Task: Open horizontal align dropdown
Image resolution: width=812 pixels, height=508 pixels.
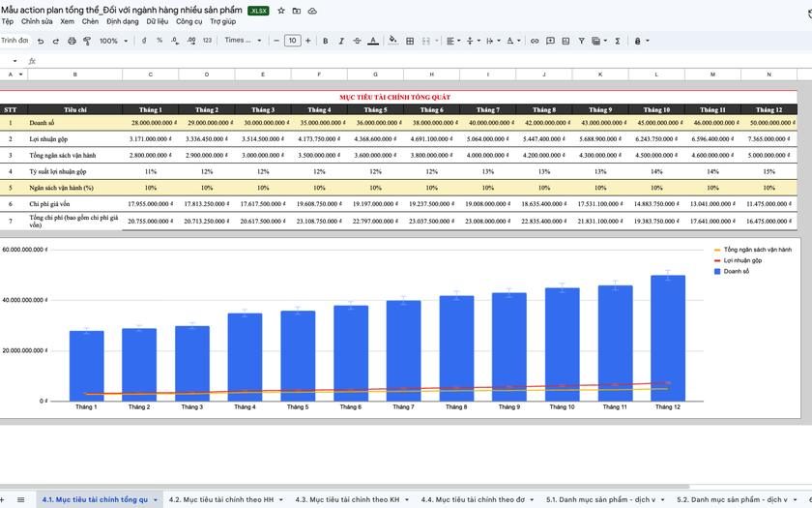Action: [453, 41]
